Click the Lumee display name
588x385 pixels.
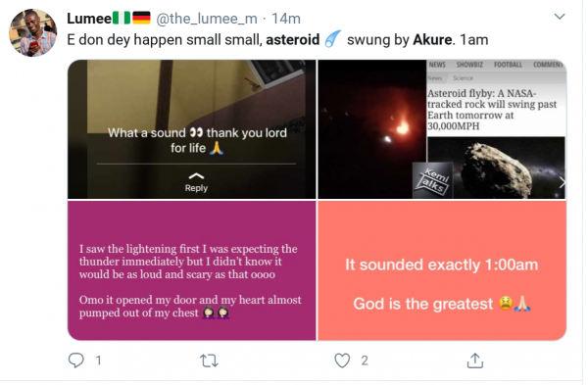89,19
